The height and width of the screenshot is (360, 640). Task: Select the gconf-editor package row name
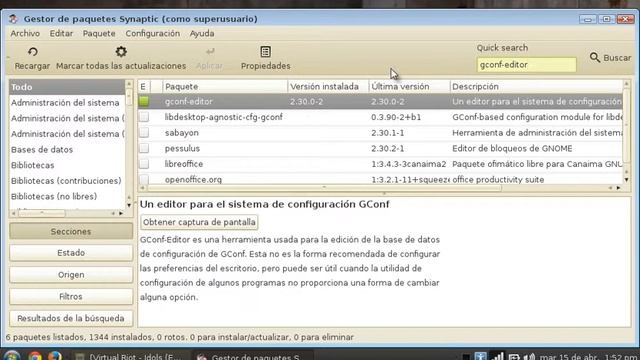[189, 102]
